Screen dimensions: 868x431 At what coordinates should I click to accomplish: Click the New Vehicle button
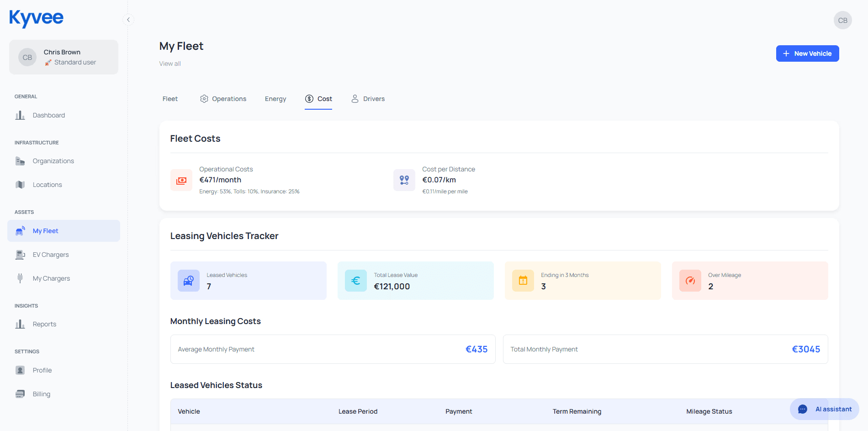pyautogui.click(x=807, y=53)
